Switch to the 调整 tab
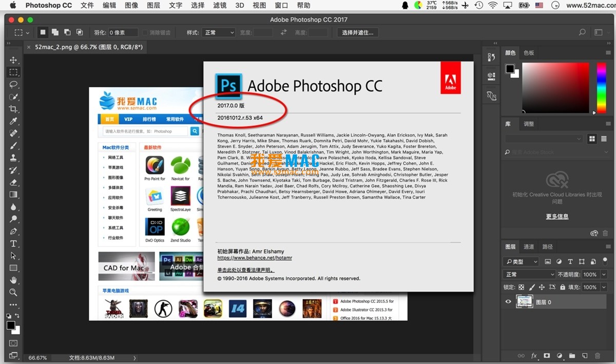This screenshot has width=616, height=364. 529,124
